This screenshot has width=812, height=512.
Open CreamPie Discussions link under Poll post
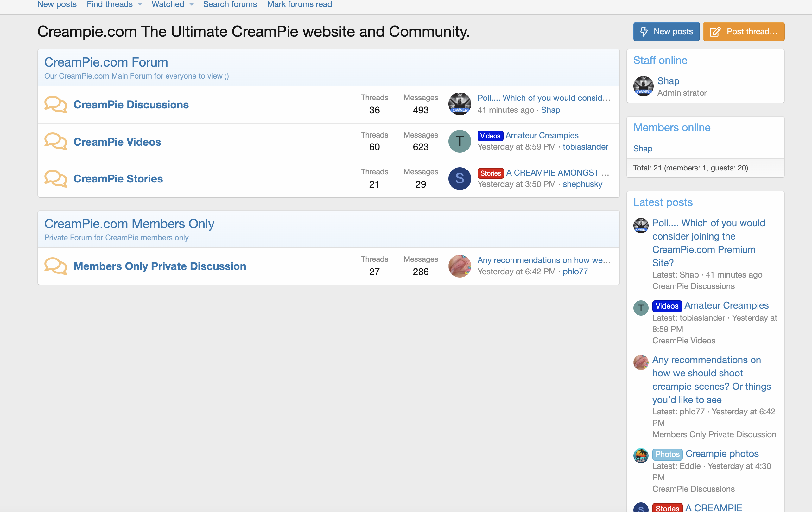(693, 286)
